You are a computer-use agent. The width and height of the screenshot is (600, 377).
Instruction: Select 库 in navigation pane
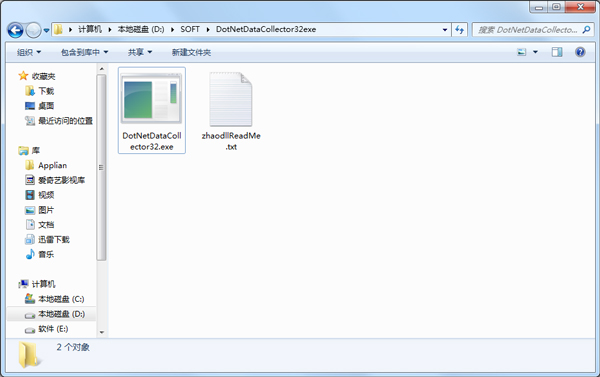(x=36, y=150)
